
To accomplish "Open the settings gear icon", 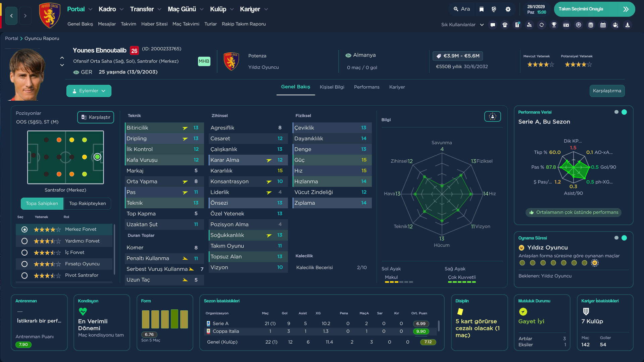I will pos(508,9).
